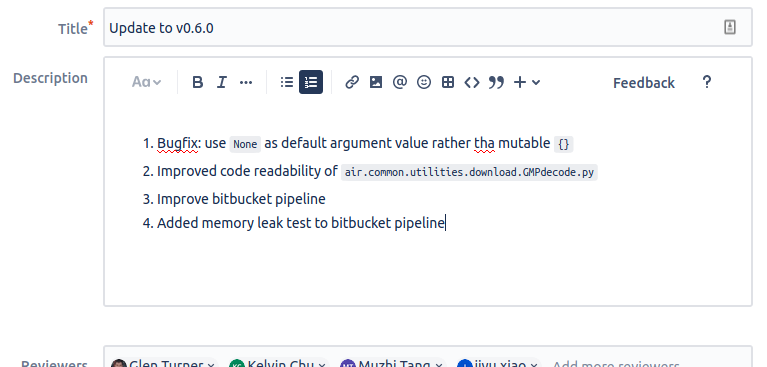The image size is (767, 367).
Task: Open the text style Aa dropdown
Action: (x=146, y=82)
